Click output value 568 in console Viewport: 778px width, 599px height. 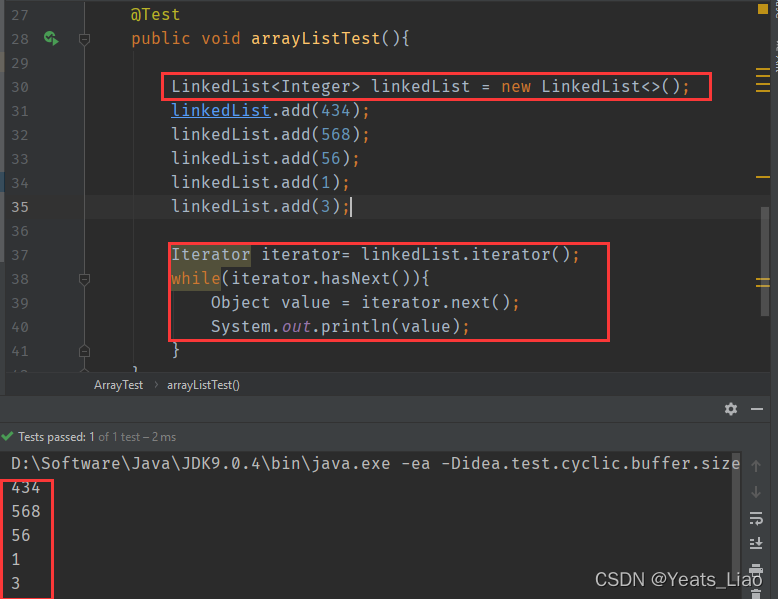(x=26, y=511)
